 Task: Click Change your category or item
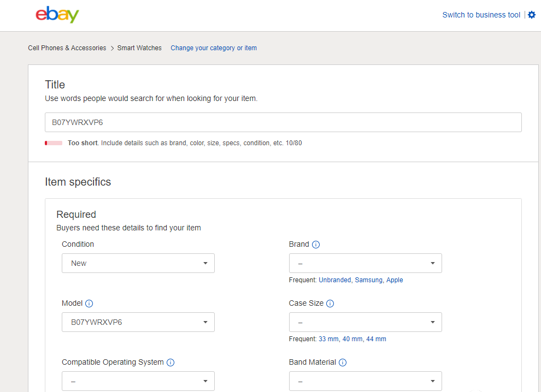coord(214,48)
